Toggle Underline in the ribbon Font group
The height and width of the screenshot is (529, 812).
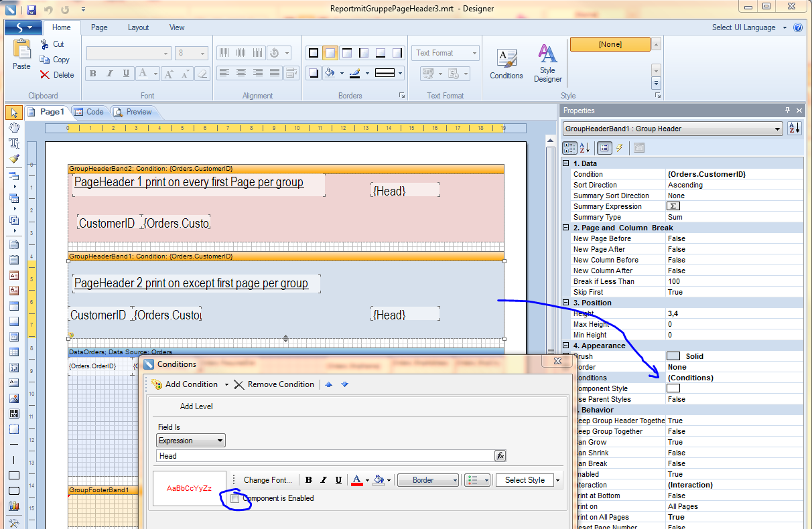click(x=127, y=73)
